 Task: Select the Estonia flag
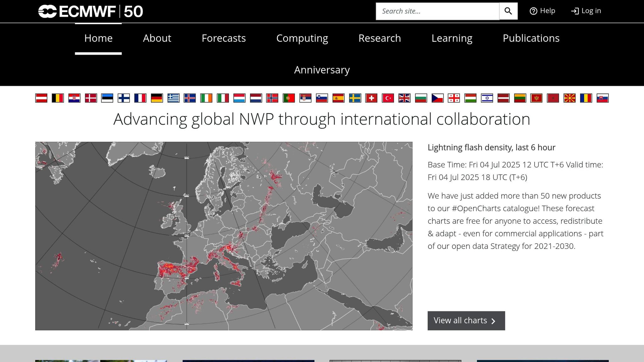pyautogui.click(x=107, y=98)
